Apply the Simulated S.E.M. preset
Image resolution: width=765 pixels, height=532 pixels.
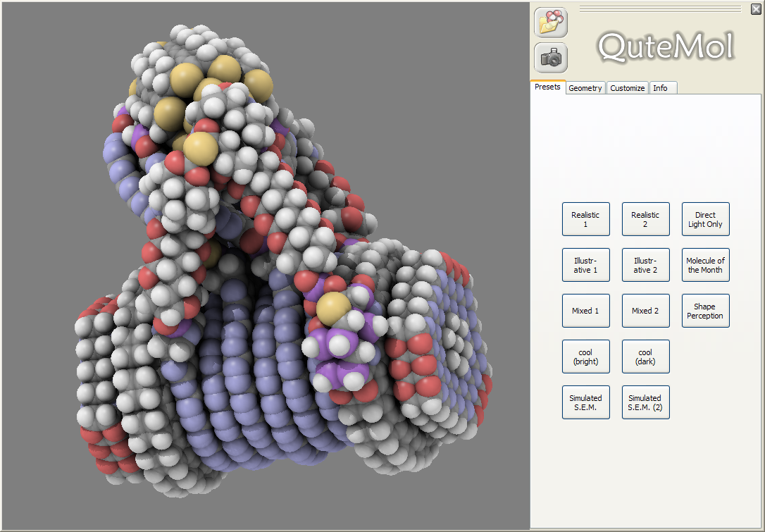click(x=585, y=402)
